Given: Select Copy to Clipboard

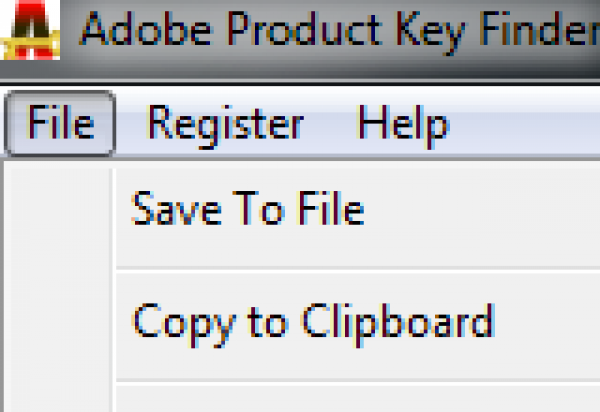Looking at the screenshot, I should click(x=313, y=322).
